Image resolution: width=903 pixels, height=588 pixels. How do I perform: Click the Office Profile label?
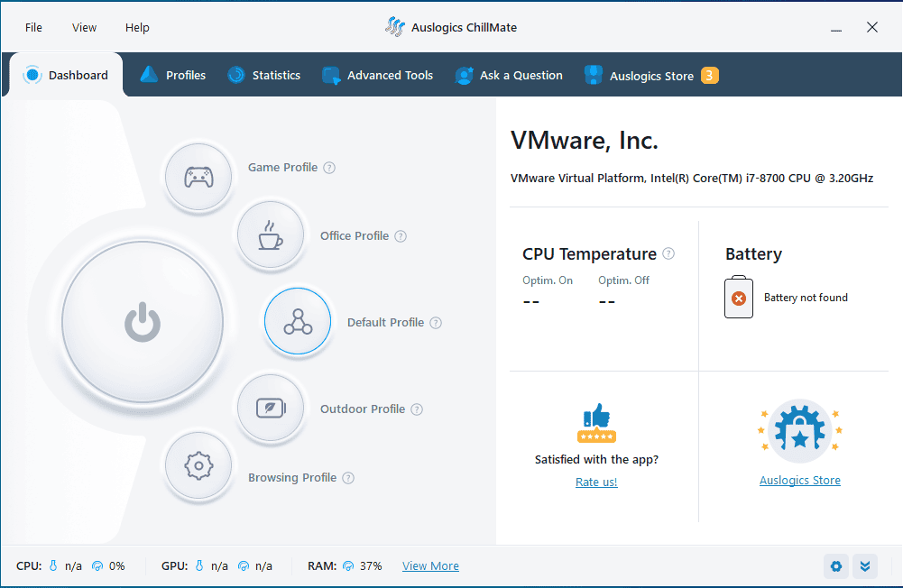coord(355,236)
